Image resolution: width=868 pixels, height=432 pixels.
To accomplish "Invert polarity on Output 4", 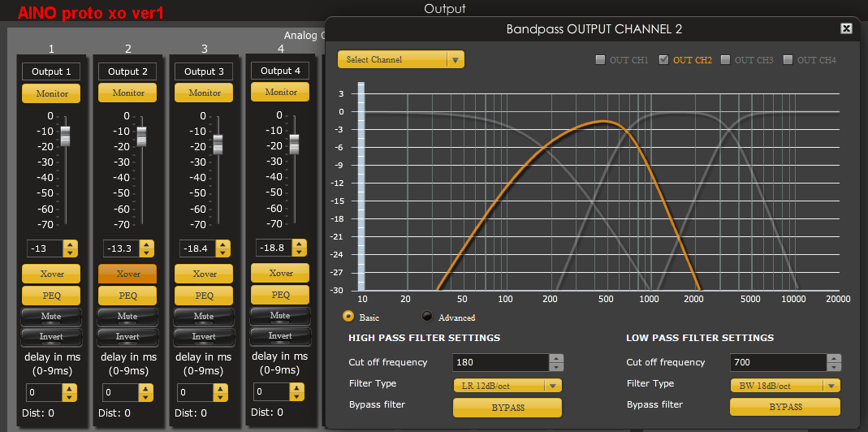I will click(280, 335).
